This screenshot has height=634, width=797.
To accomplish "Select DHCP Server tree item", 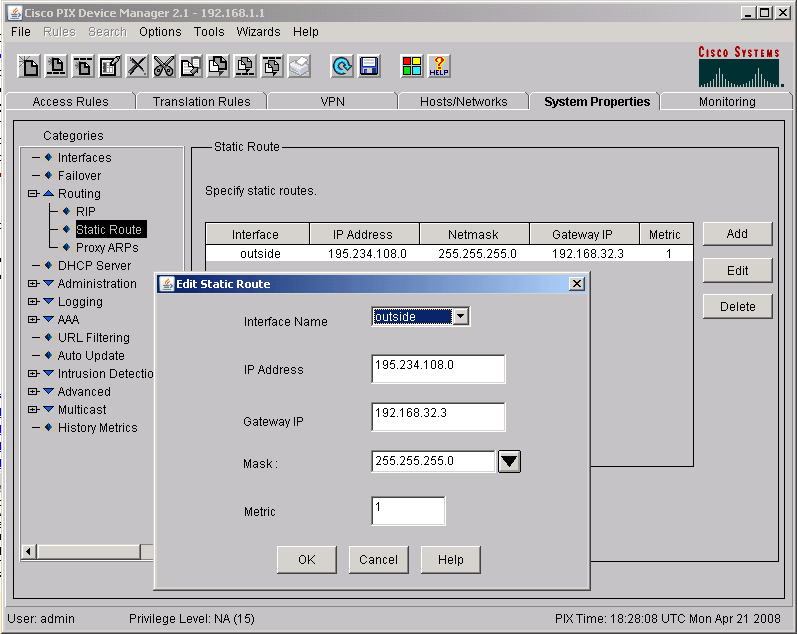I will pos(94,265).
